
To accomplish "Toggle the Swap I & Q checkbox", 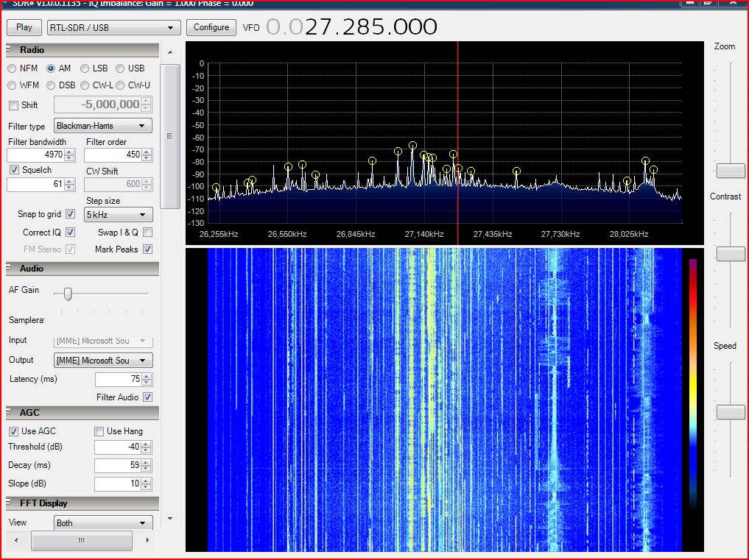I will tap(147, 233).
